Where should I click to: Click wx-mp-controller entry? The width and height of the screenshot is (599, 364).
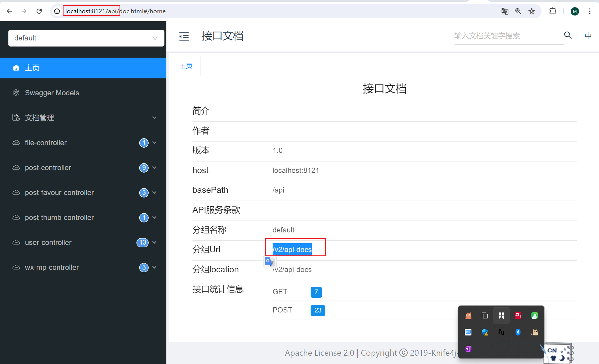pos(52,267)
